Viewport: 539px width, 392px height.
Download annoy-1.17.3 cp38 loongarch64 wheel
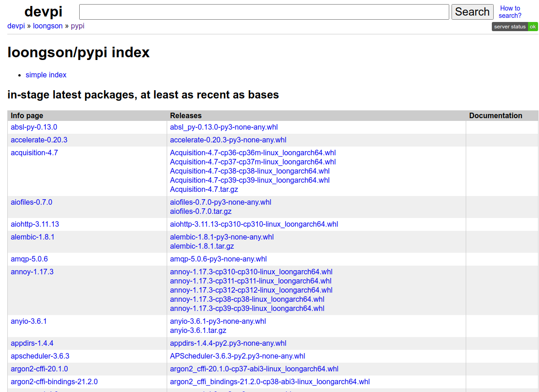click(x=247, y=299)
